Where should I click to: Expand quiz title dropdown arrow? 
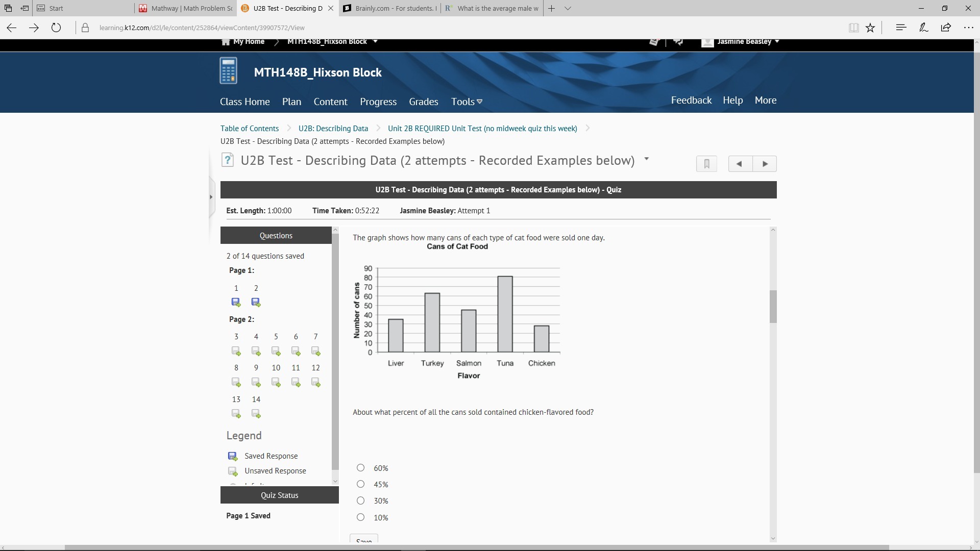pyautogui.click(x=646, y=159)
